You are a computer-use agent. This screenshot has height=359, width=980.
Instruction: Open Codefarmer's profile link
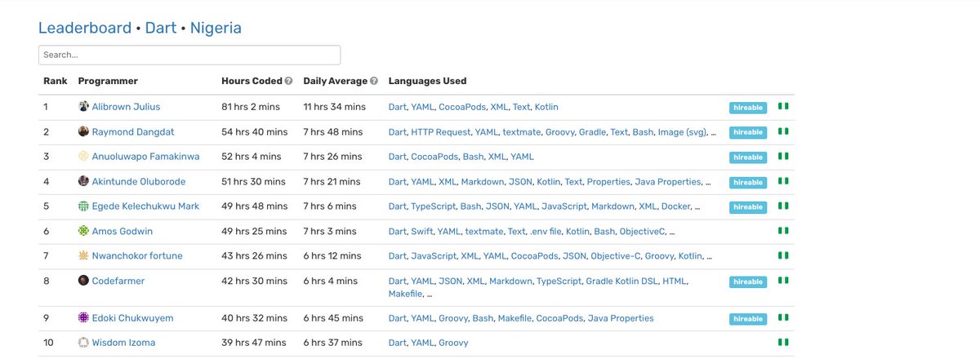tap(118, 281)
